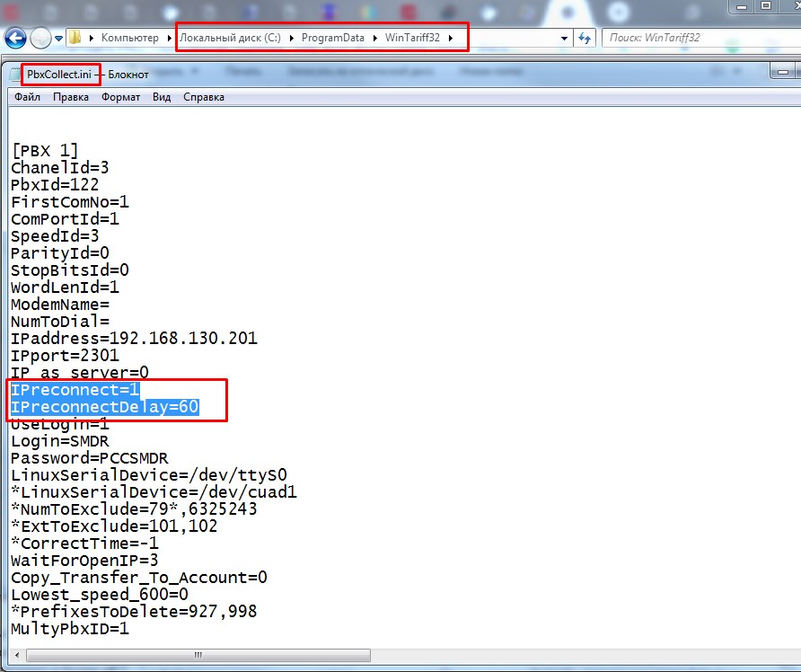Image resolution: width=801 pixels, height=672 pixels.
Task: Click the line IPaddress=192.168.130.201
Action: (134, 339)
